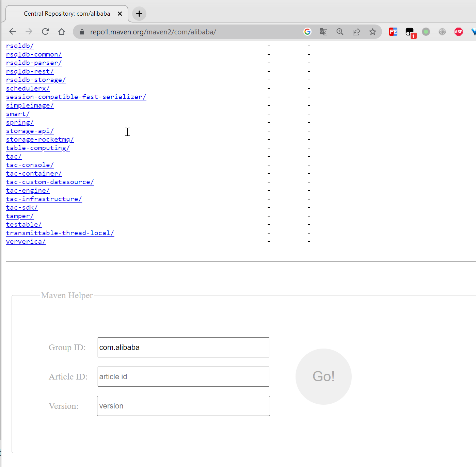Share this page
The height and width of the screenshot is (467, 476).
click(356, 32)
